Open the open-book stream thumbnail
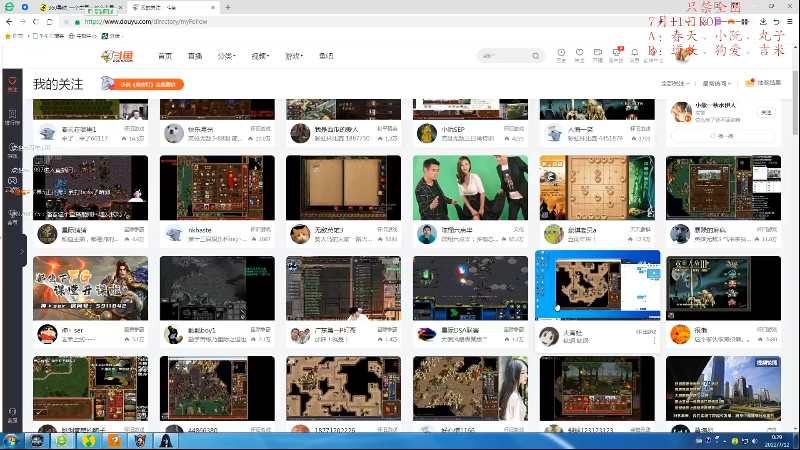 [343, 188]
